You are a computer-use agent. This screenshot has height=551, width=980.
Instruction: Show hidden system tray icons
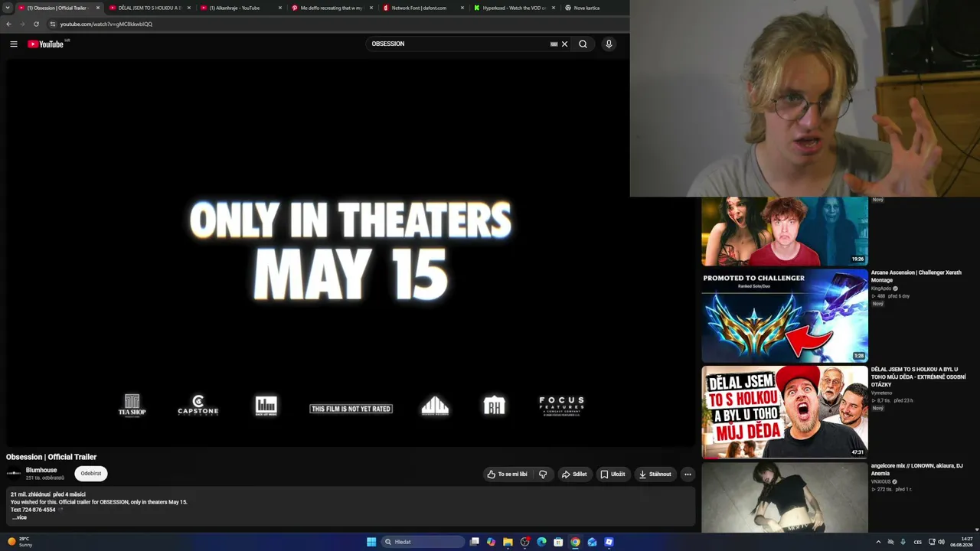pos(878,542)
